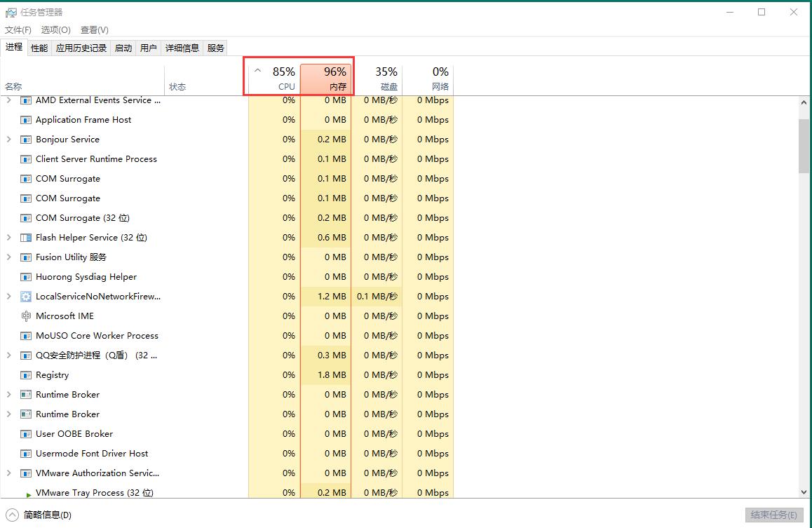Click the VMware Tray Process icon
The height and width of the screenshot is (528, 812).
[x=28, y=494]
